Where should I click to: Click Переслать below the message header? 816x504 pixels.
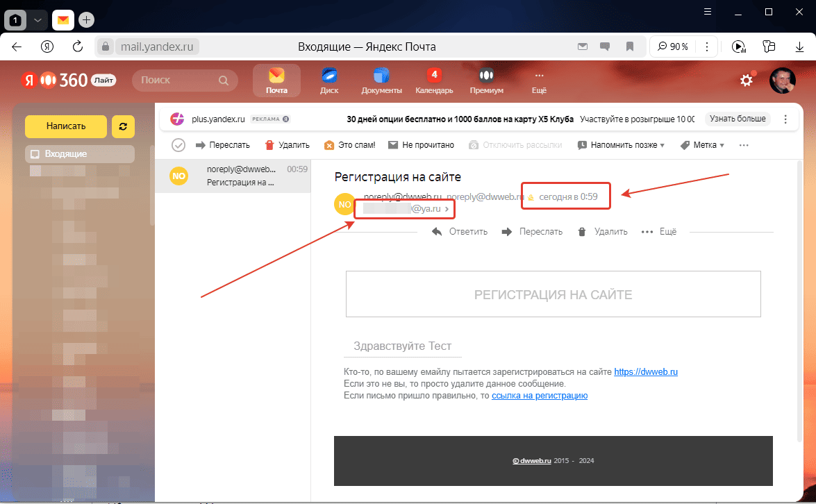click(532, 231)
